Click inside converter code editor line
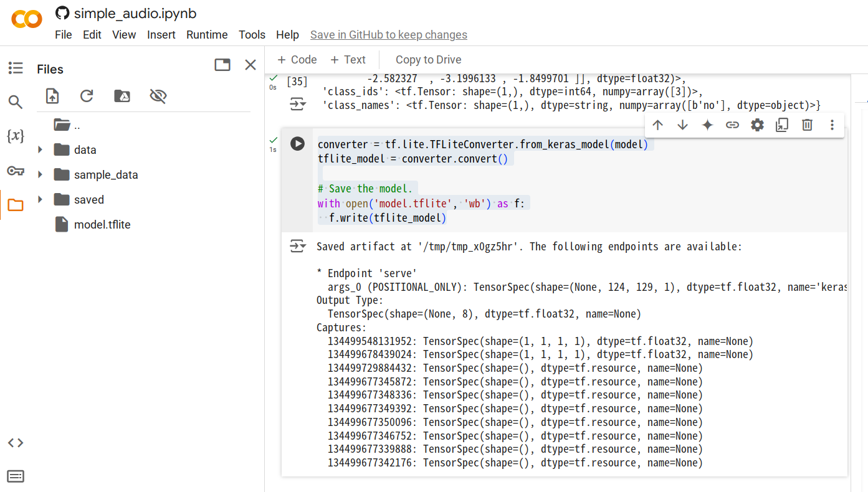This screenshot has height=492, width=868. (483, 144)
